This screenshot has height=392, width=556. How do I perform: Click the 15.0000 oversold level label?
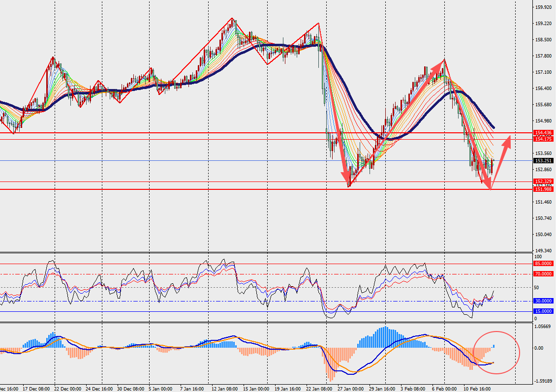point(543,311)
